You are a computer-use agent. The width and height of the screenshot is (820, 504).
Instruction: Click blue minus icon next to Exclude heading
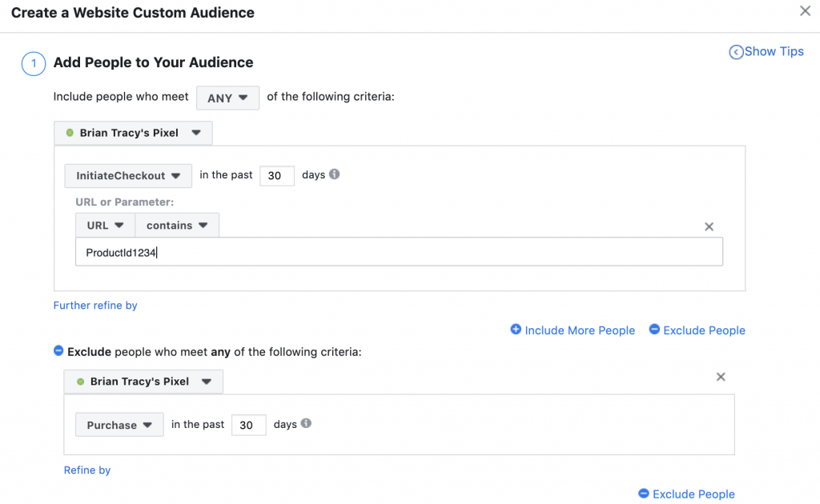(x=58, y=351)
